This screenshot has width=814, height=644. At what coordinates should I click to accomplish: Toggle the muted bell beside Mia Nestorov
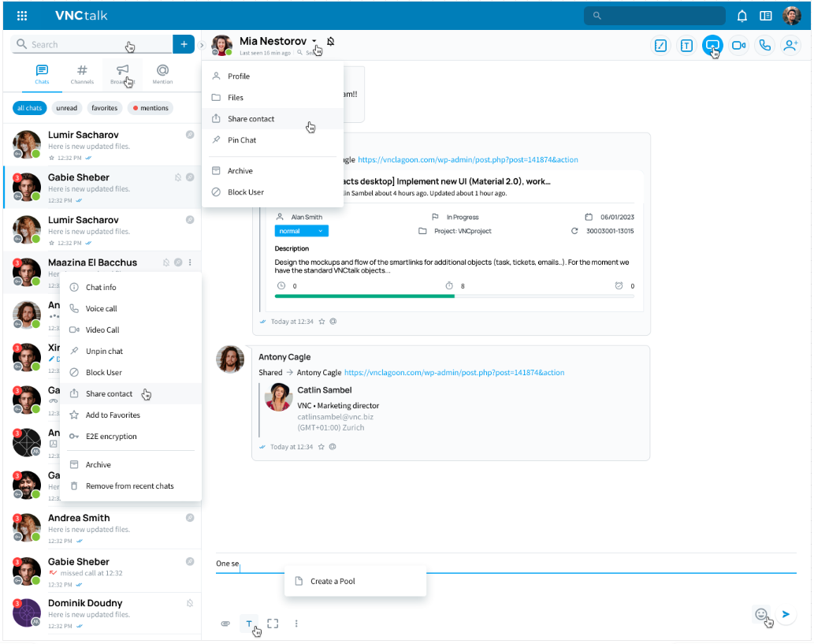pos(330,41)
